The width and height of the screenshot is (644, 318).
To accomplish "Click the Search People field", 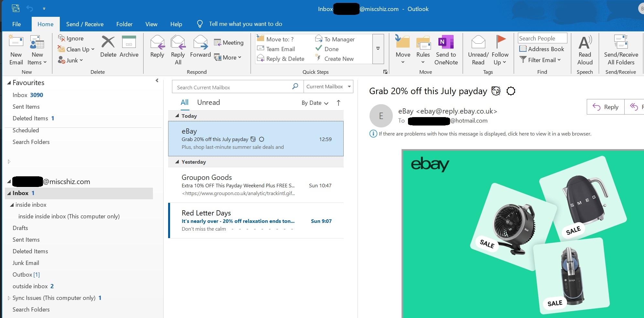I will (x=542, y=38).
